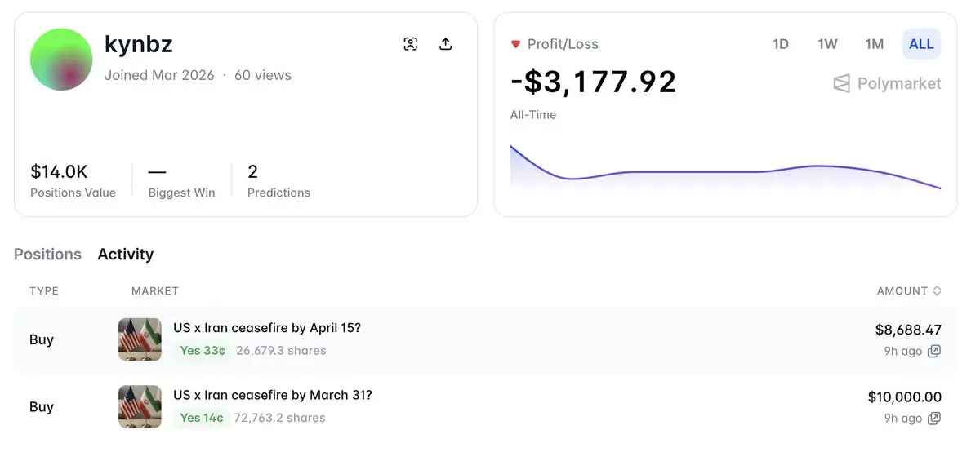Open external link icon for March 31 trade
This screenshot has height=452, width=980.
click(x=934, y=419)
